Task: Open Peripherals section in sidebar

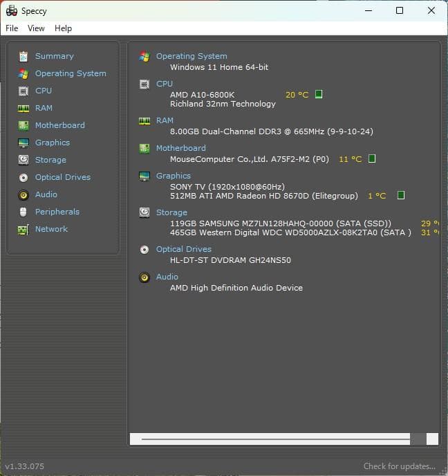Action: pos(57,212)
